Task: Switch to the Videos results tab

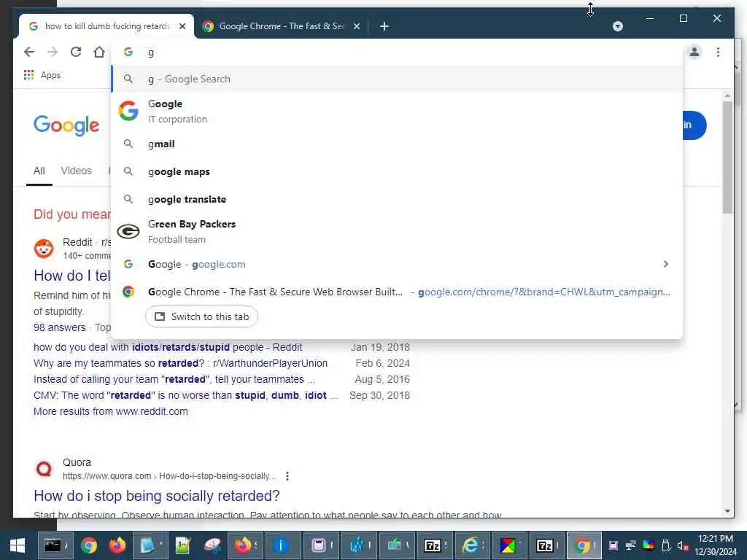Action: (x=76, y=171)
